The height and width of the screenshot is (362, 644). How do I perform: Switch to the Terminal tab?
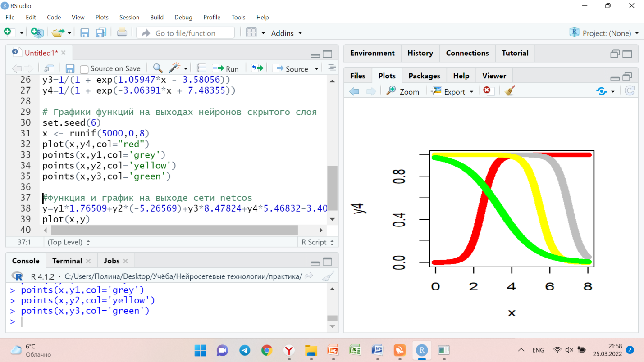[x=67, y=261]
